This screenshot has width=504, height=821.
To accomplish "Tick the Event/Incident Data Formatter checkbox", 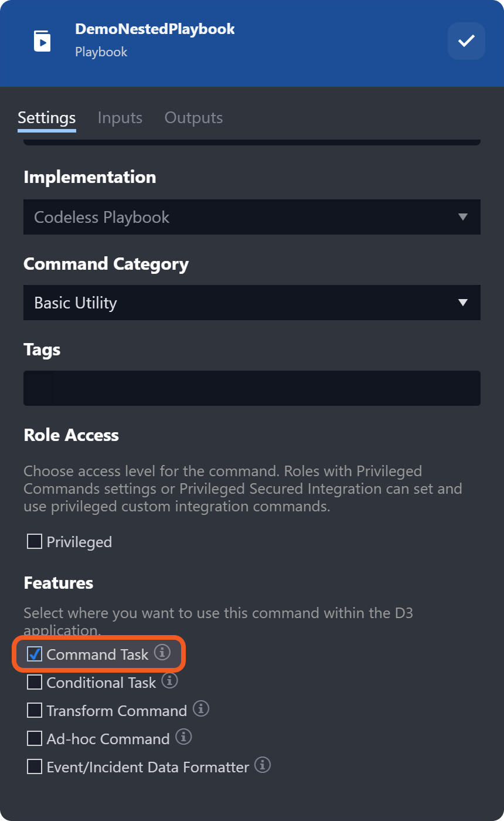I will (35, 766).
